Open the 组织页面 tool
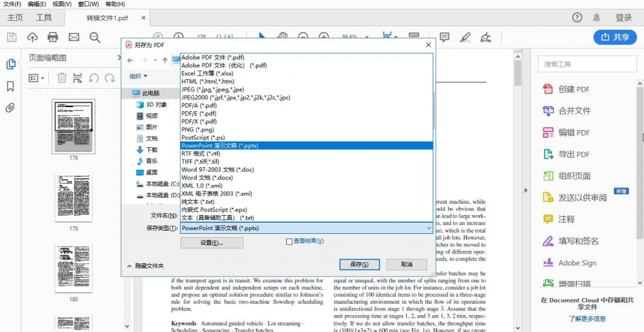This screenshot has width=644, height=332. (x=567, y=176)
